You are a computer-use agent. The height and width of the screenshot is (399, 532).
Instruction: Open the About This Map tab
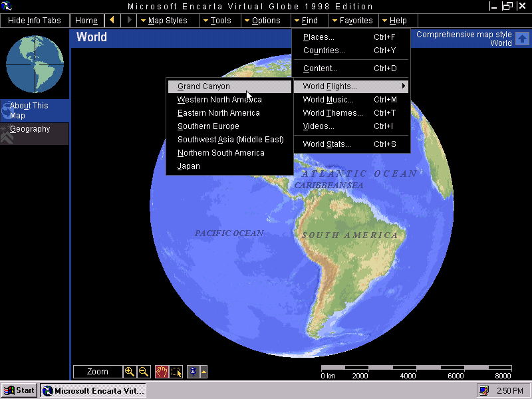[x=35, y=110]
